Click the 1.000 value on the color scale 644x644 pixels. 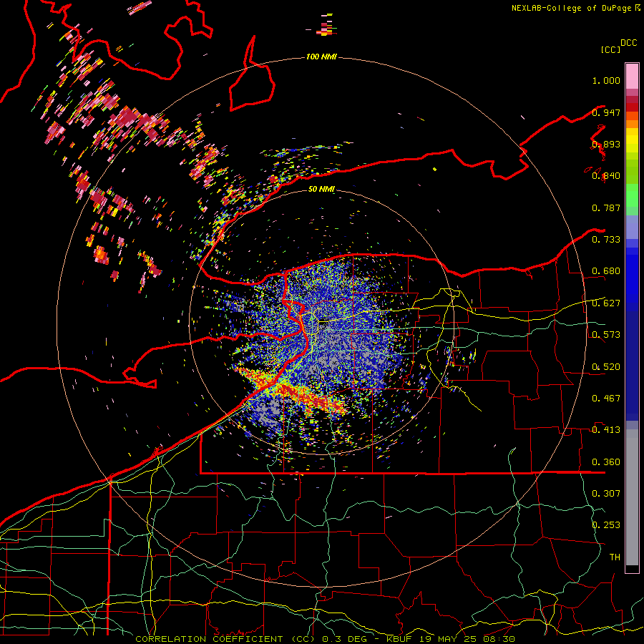pos(606,80)
